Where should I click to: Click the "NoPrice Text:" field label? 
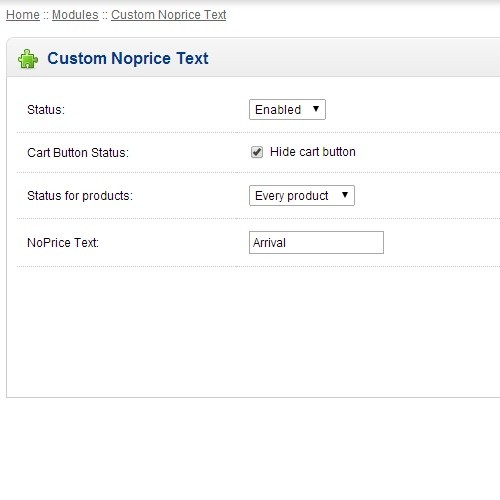[x=63, y=243]
